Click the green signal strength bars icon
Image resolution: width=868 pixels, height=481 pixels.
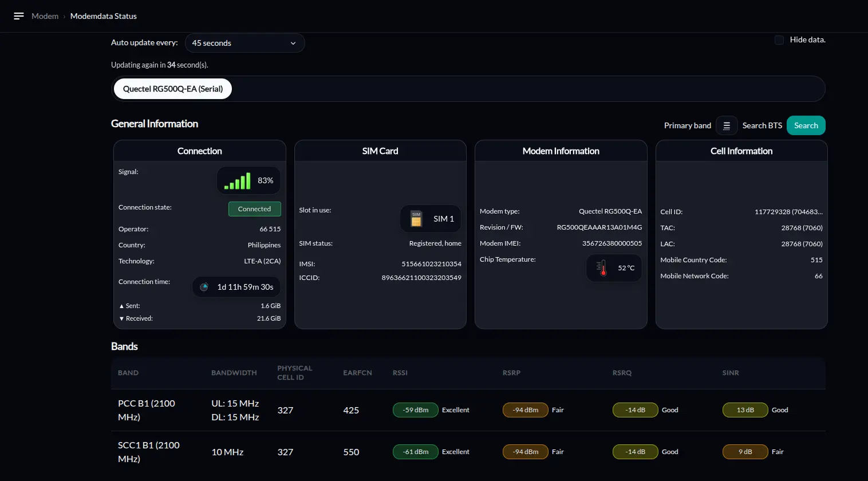(x=237, y=181)
